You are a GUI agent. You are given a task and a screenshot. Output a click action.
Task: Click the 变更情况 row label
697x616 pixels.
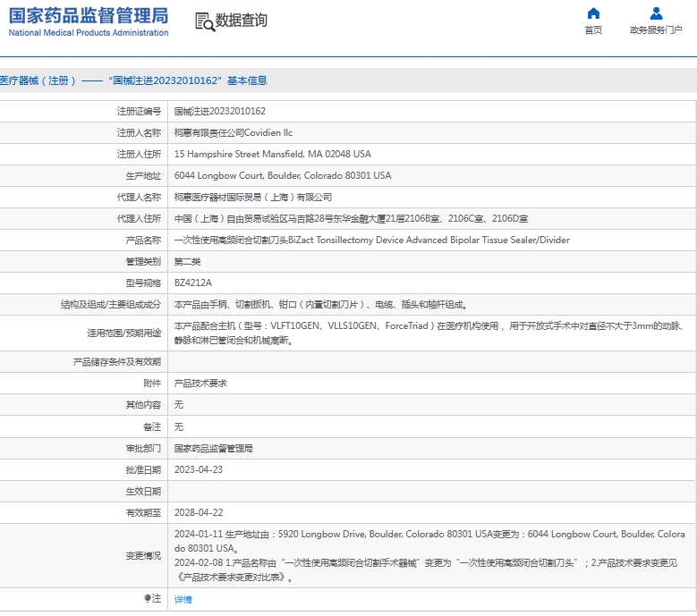point(143,555)
